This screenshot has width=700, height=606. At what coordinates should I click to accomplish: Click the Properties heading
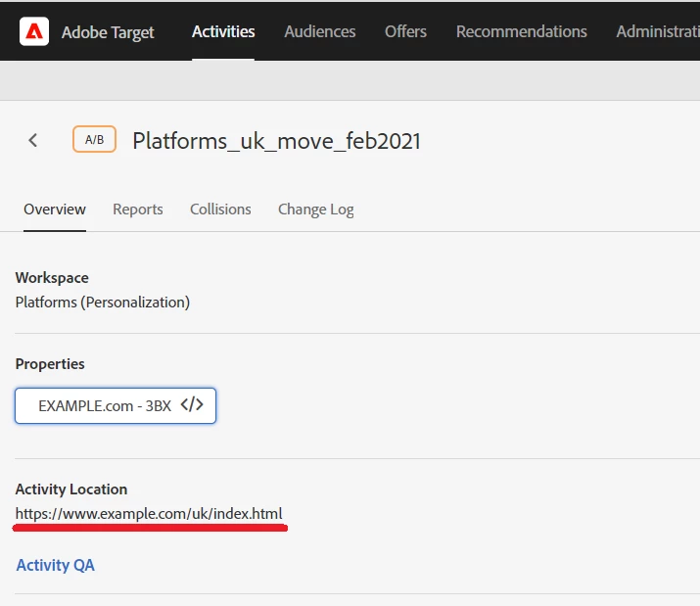pos(50,364)
